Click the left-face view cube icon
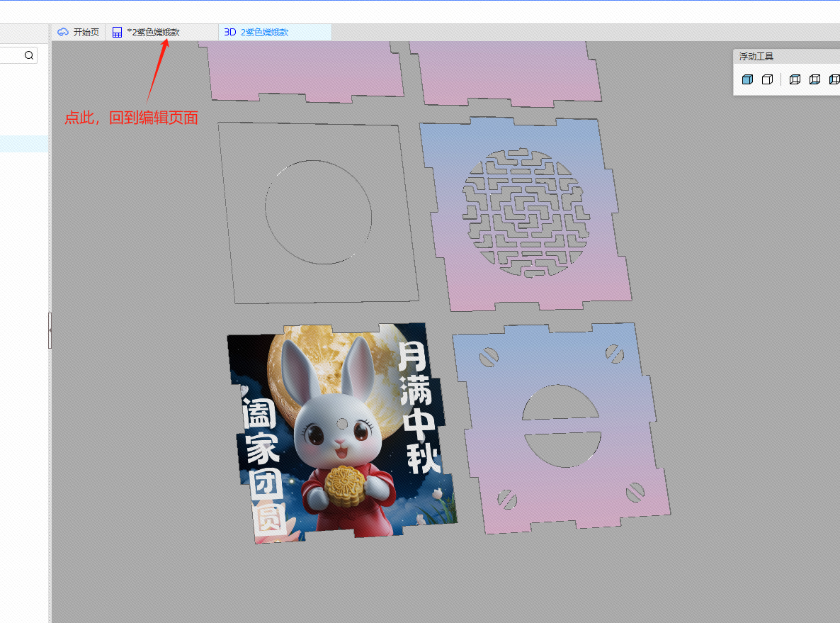The width and height of the screenshot is (840, 623). click(834, 79)
